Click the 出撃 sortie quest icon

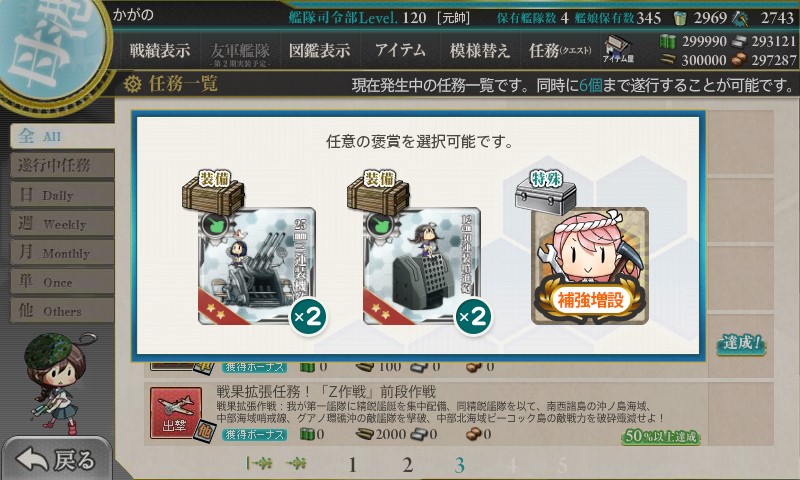[x=176, y=413]
